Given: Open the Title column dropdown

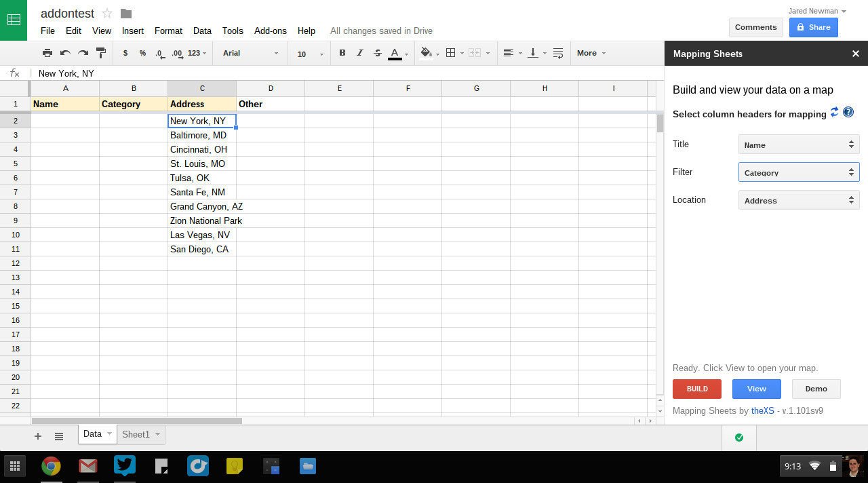Looking at the screenshot, I should [798, 144].
